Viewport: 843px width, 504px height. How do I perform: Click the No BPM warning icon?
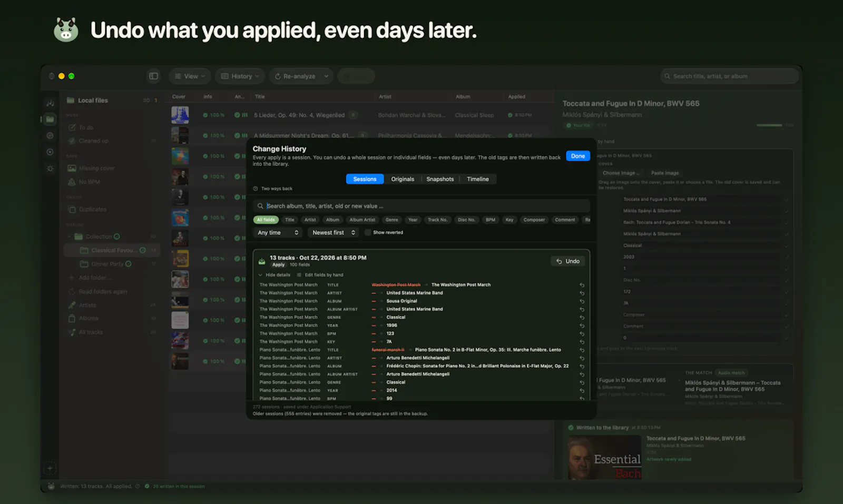pyautogui.click(x=72, y=182)
